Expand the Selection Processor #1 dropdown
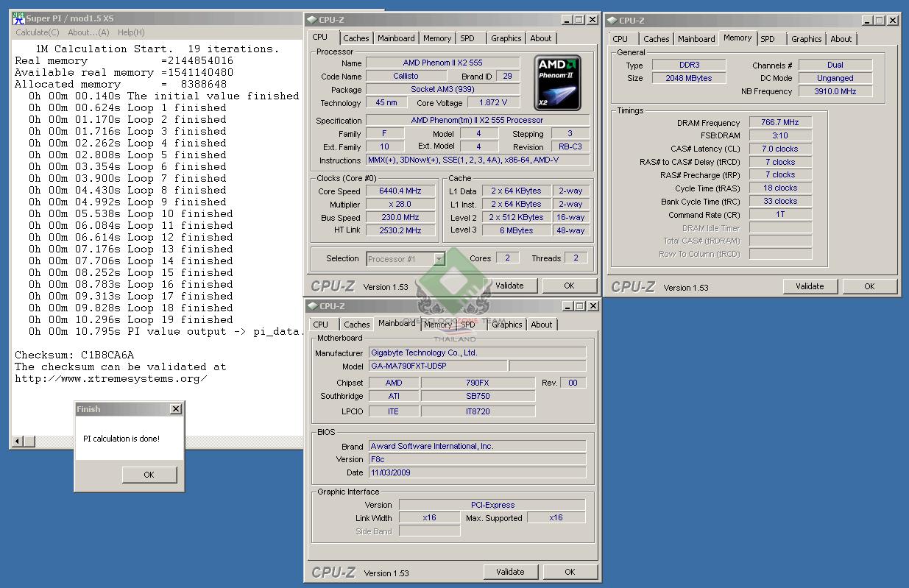The width and height of the screenshot is (909, 588). pos(439,259)
